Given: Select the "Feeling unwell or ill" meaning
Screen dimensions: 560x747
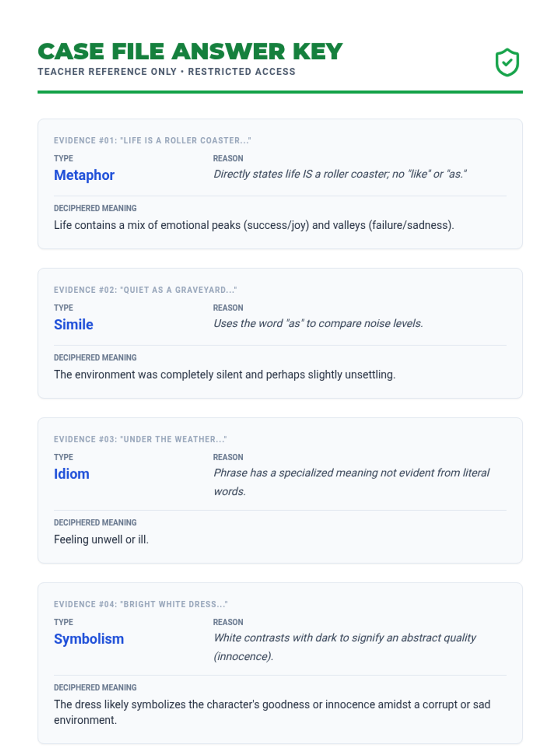Looking at the screenshot, I should pyautogui.click(x=101, y=539).
